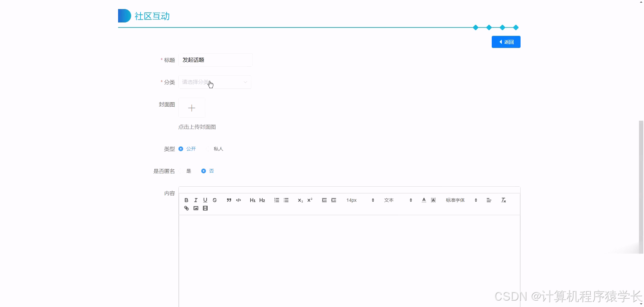Screen dimensions: 644x307
Task: Click the 返回 back button
Action: (x=506, y=42)
